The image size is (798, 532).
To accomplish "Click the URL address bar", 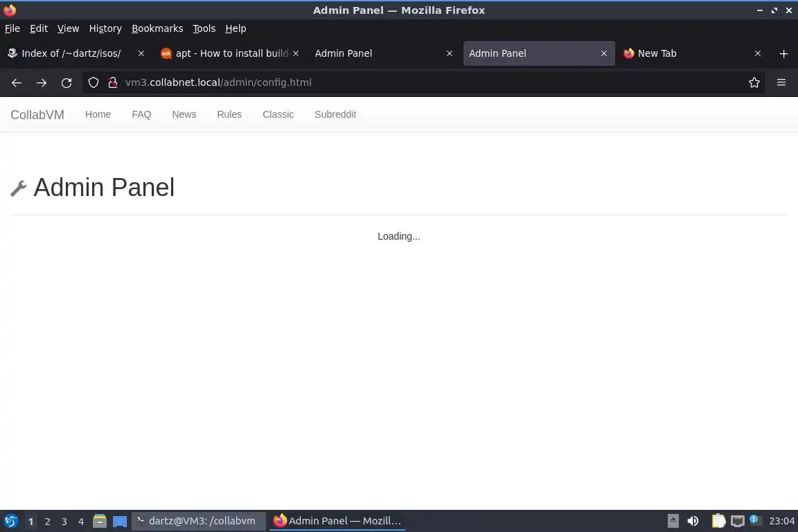I will 423,82.
